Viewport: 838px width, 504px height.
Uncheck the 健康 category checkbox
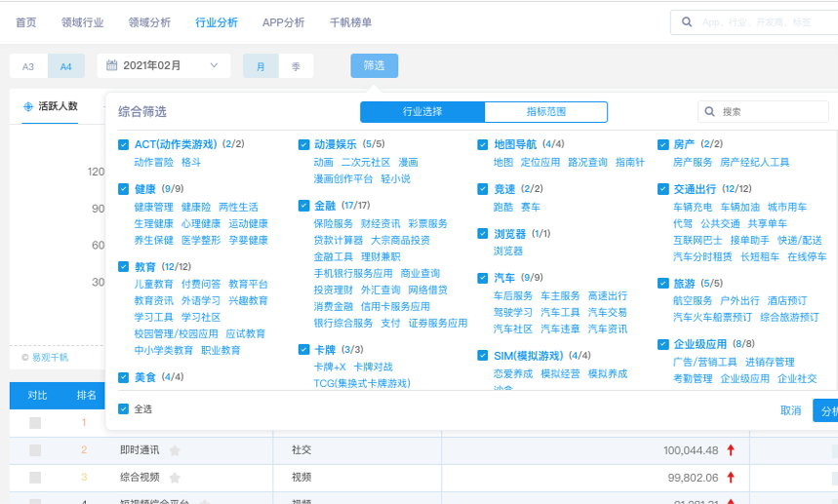point(124,189)
